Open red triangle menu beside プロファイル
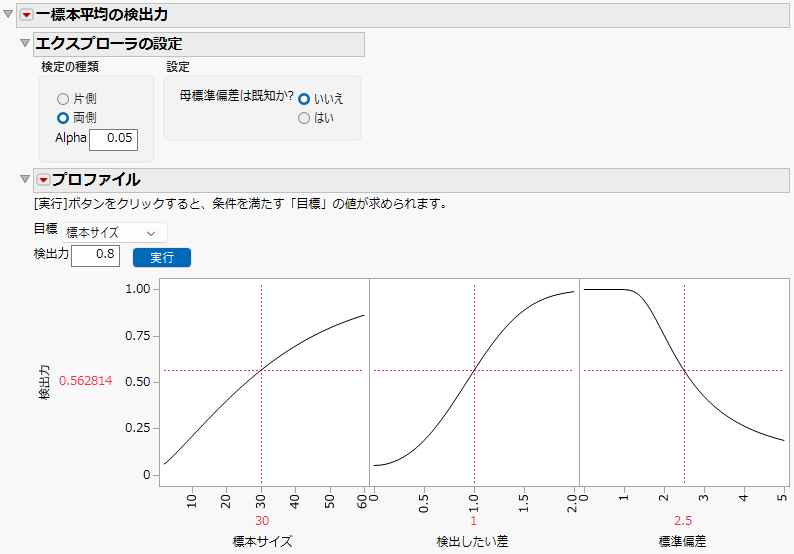Image resolution: width=794 pixels, height=554 pixels. [x=44, y=180]
